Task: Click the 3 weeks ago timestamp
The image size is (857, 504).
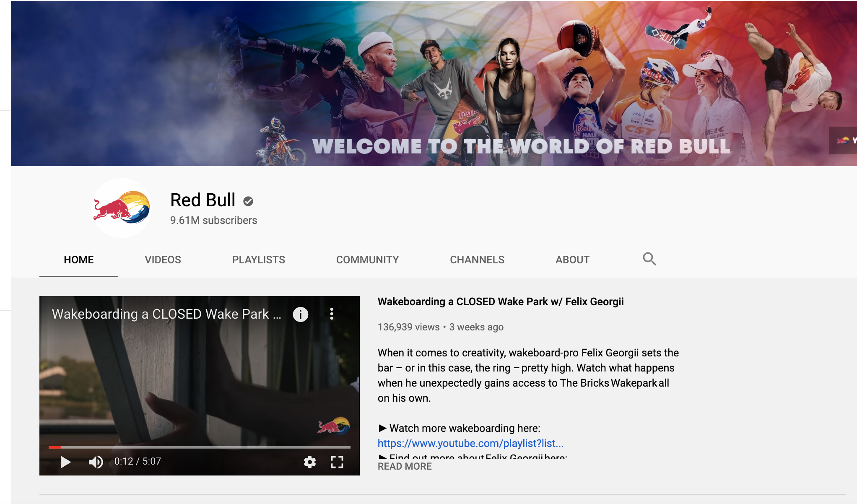Action: (476, 327)
